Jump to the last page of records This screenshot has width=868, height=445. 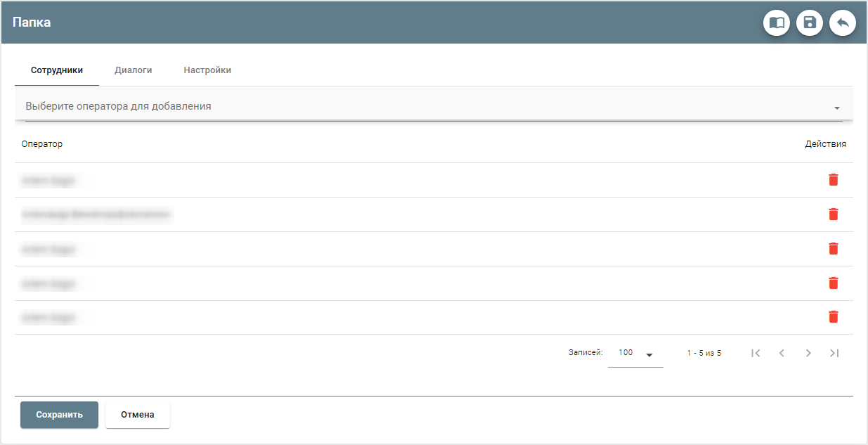834,353
